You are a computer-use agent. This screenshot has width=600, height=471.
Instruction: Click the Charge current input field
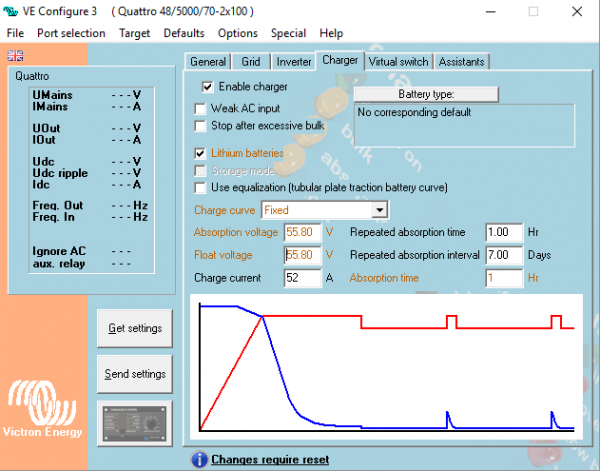coord(301,277)
